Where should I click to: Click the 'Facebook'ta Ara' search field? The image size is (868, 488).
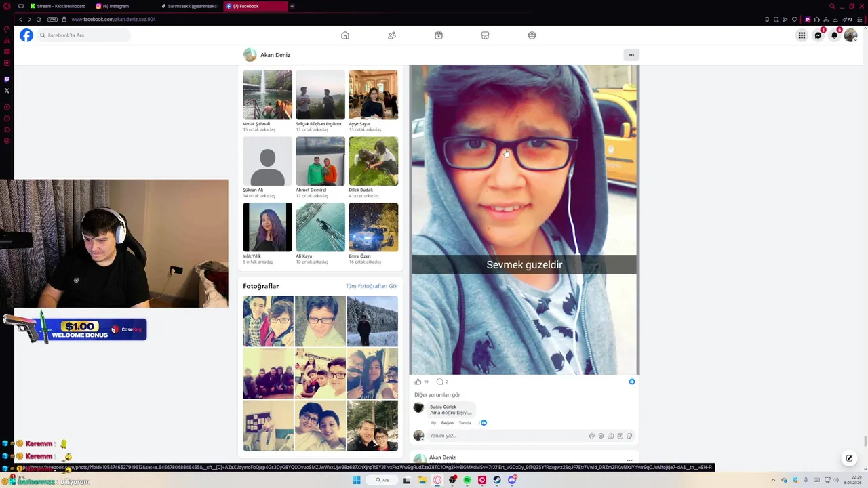(83, 35)
